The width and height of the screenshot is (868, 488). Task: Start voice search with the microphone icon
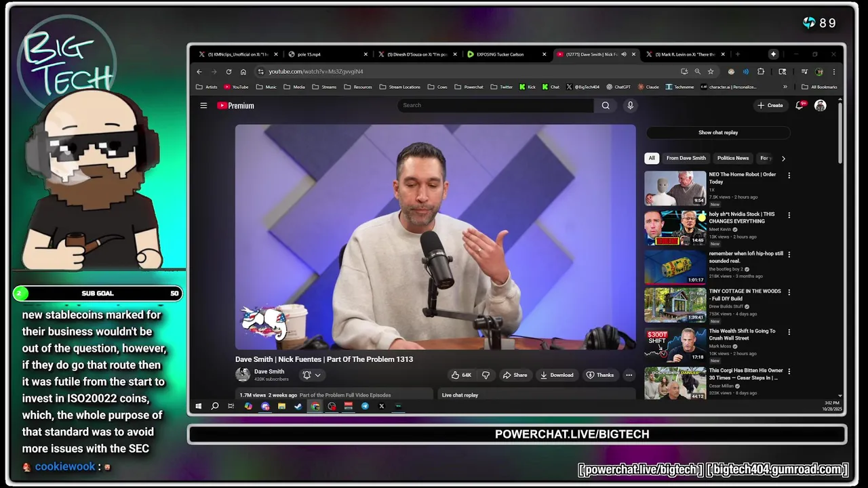(630, 105)
